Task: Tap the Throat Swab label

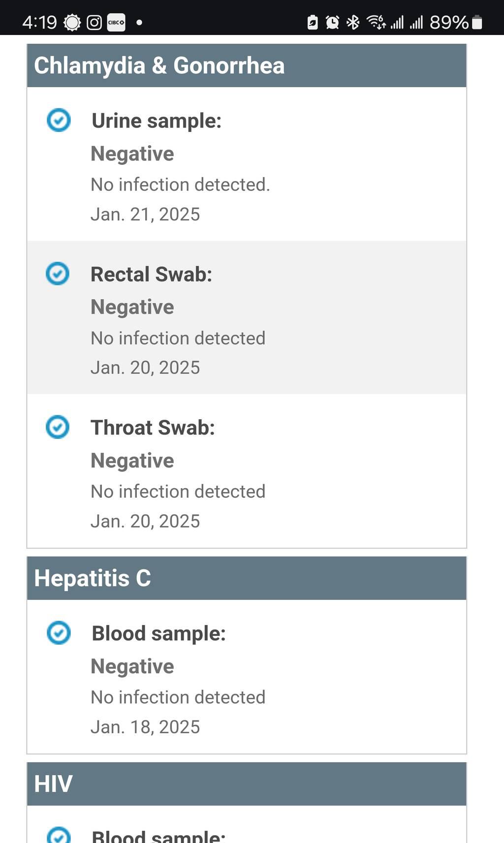Action: (153, 428)
